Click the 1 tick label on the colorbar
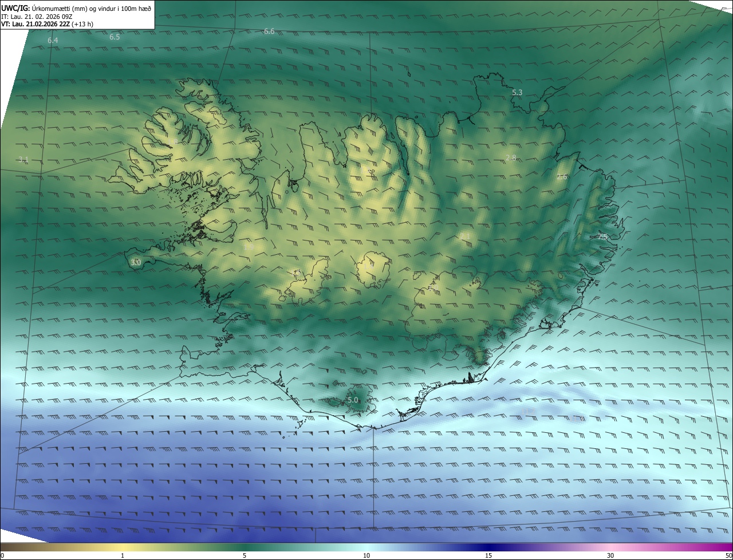The width and height of the screenshot is (733, 560). [123, 555]
